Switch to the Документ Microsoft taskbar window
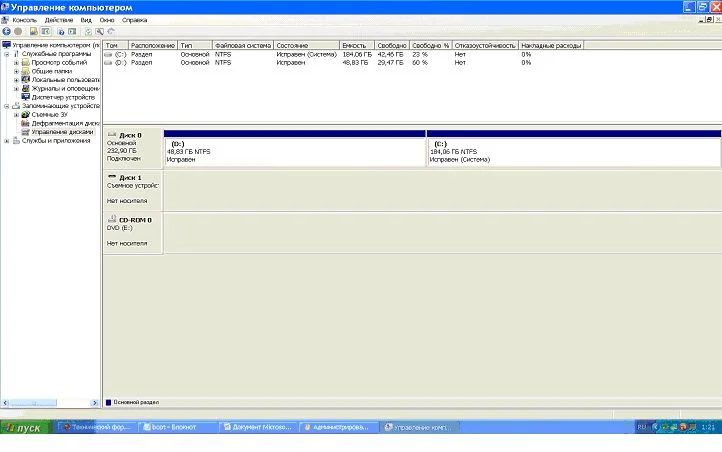The height and width of the screenshot is (452, 722). point(258,427)
